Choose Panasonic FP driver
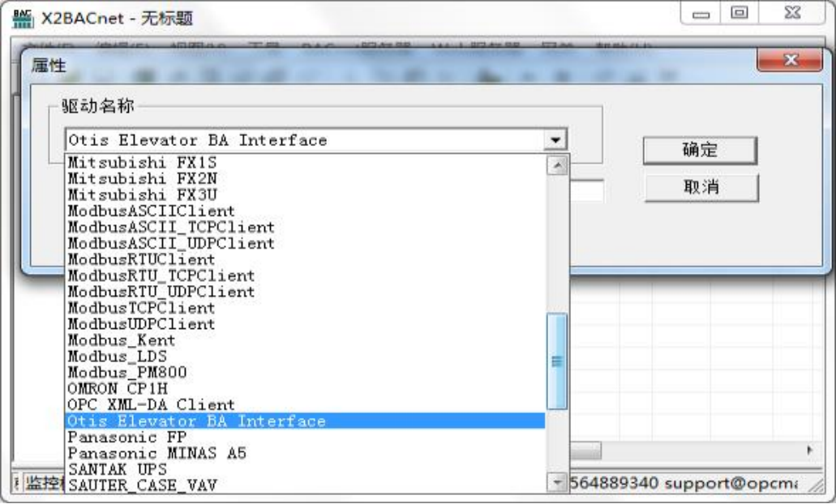This screenshot has width=836, height=504. 305,437
